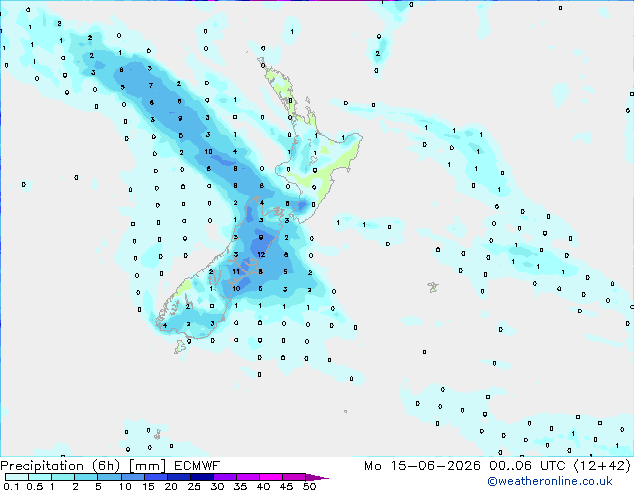Click the '7' precipitation value on the map

pos(151,85)
